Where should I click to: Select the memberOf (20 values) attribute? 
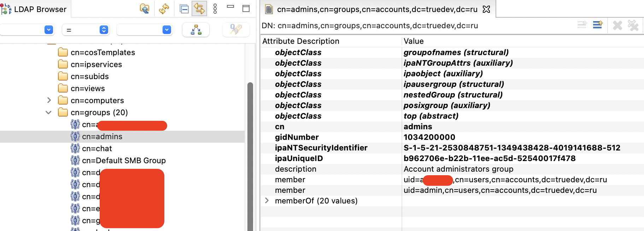(316, 201)
